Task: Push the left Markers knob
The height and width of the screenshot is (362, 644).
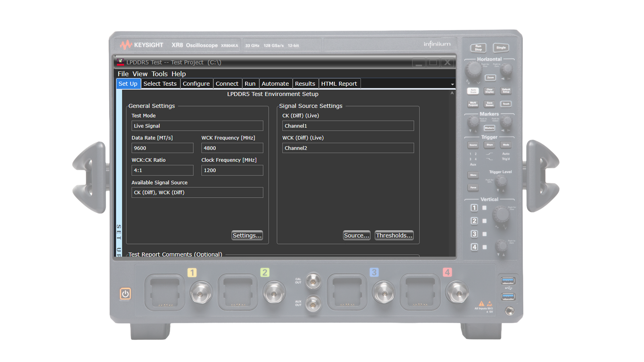Action: point(473,122)
